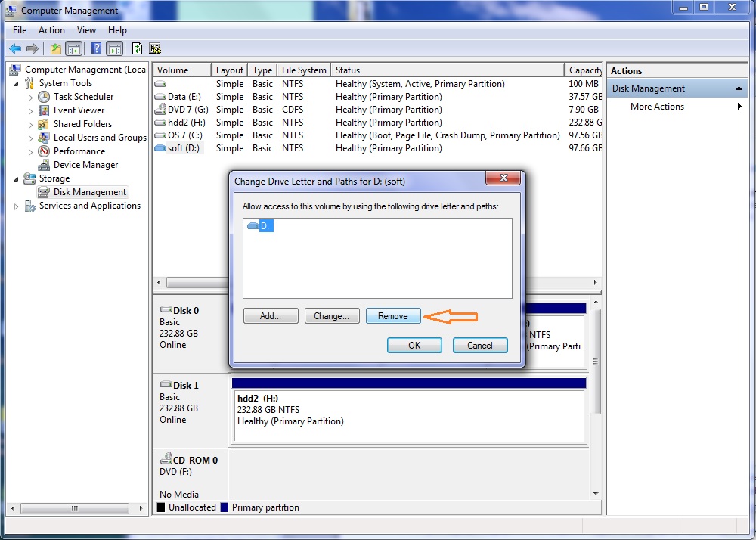Collapse the Storage tree node
756x540 pixels.
coord(17,179)
